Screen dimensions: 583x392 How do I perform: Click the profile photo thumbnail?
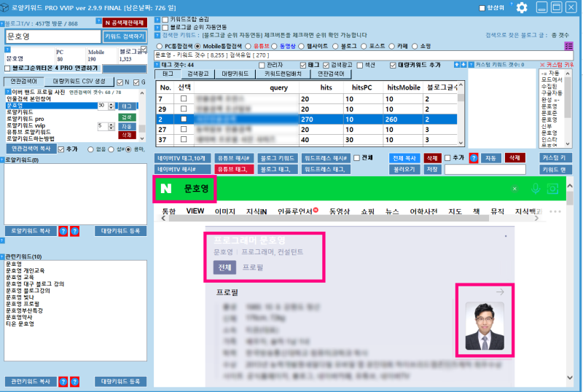pyautogui.click(x=485, y=326)
